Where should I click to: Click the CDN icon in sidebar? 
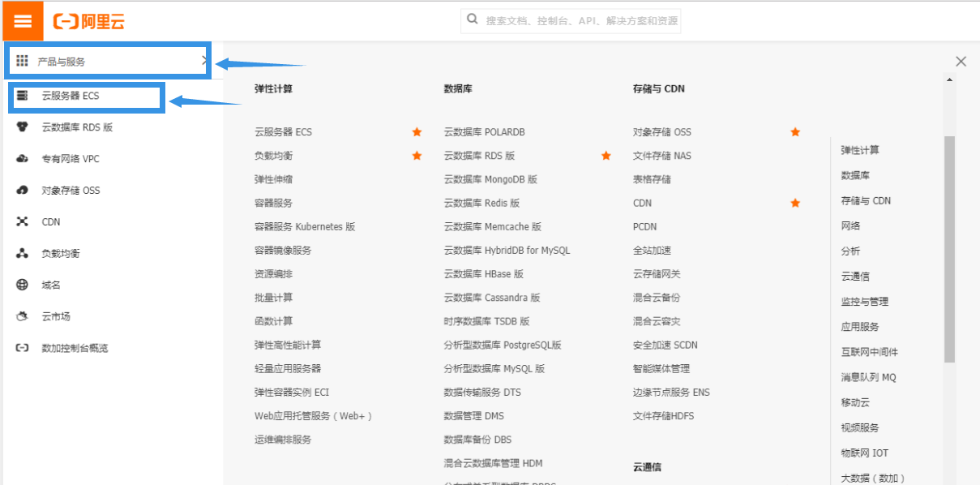23,222
